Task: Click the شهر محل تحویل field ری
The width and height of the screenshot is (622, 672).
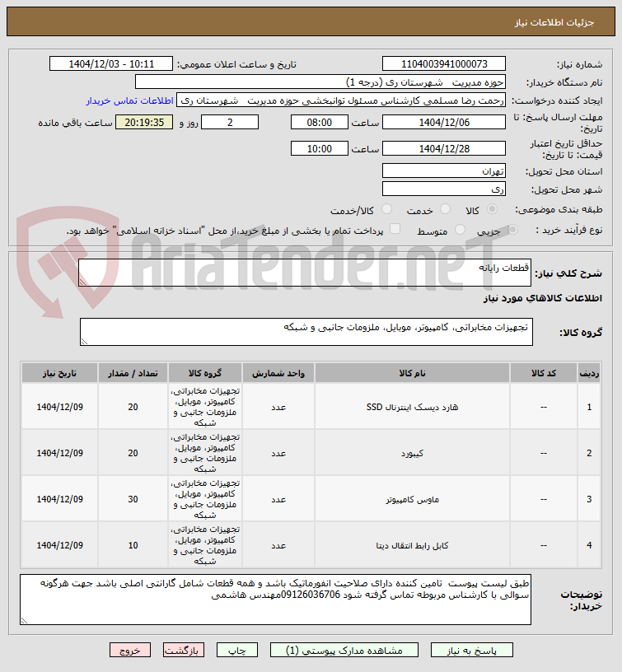Action: 444,189
